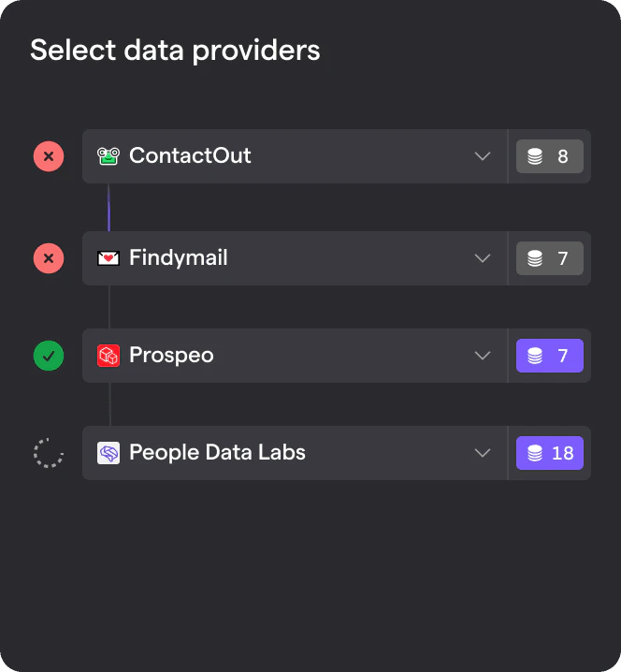Click the People Data Labs brain logo
621x672 pixels.
pos(108,453)
